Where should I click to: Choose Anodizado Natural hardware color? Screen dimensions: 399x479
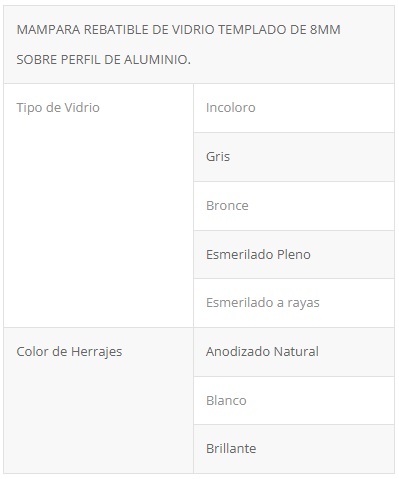coord(294,352)
